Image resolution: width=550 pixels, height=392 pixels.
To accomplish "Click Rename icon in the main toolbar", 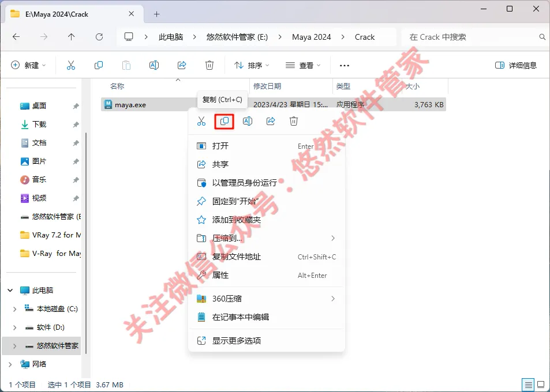I will (x=154, y=65).
